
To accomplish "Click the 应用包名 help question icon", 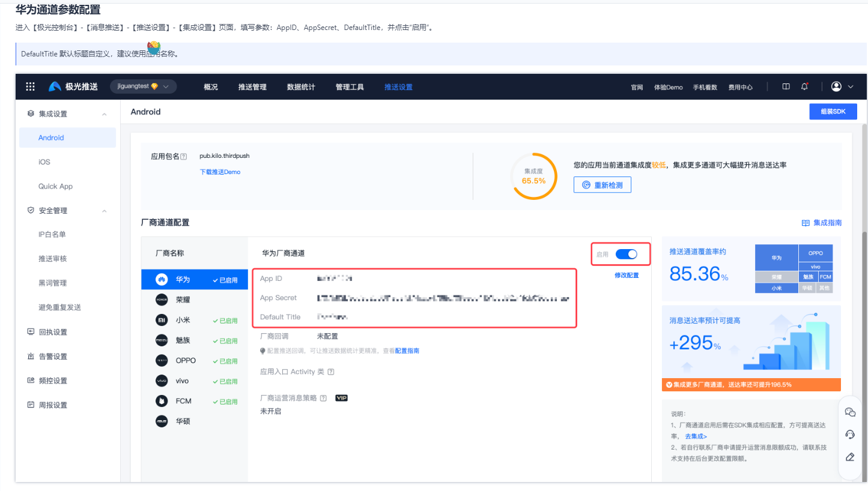I will coord(184,157).
